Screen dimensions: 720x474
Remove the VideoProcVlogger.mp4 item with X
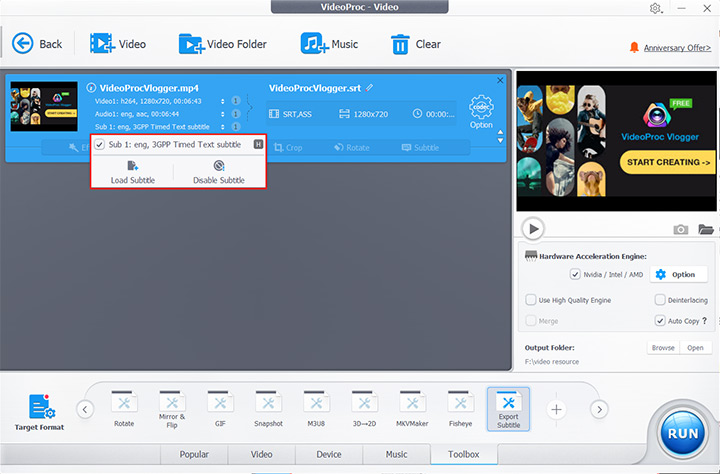500,80
